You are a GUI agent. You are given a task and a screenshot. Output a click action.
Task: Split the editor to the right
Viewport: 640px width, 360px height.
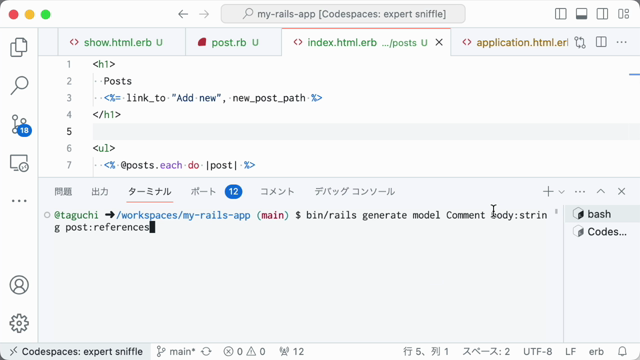pyautogui.click(x=601, y=42)
